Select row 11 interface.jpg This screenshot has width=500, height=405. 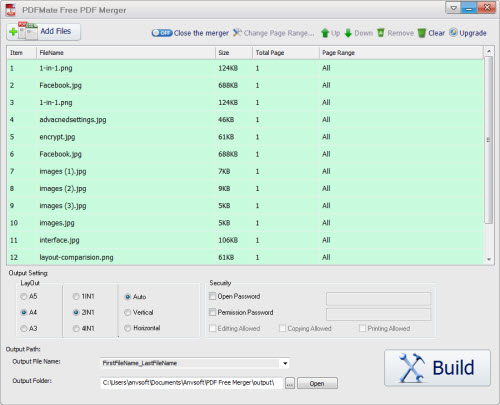[245, 240]
